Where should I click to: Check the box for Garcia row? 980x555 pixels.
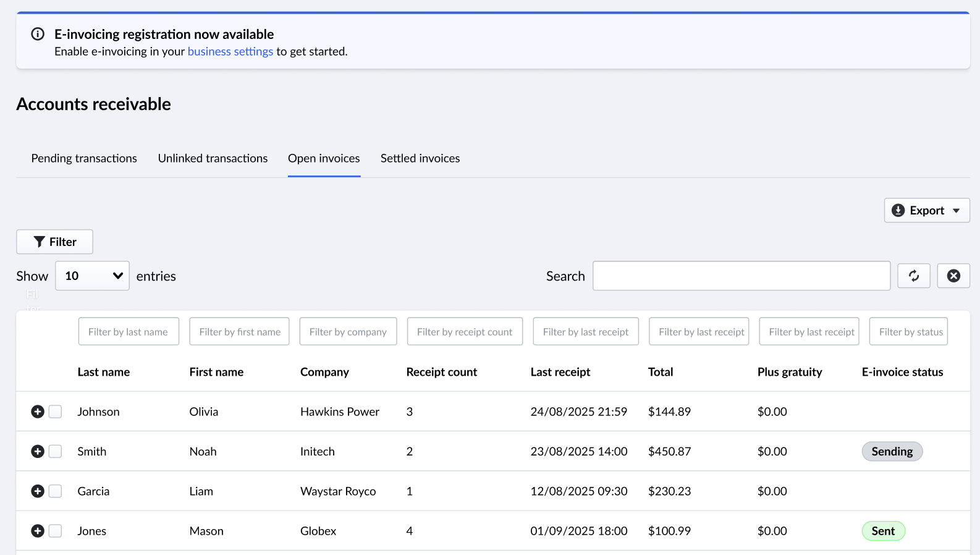pyautogui.click(x=55, y=491)
